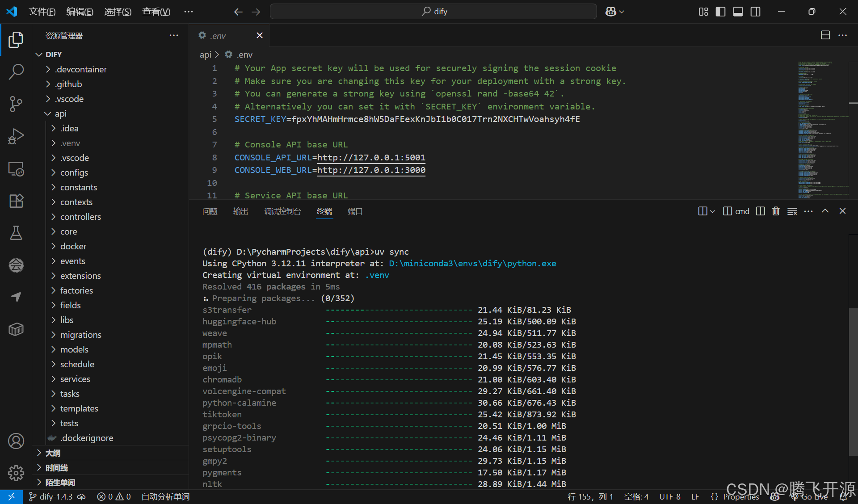Collapse the api folder

tap(61, 113)
